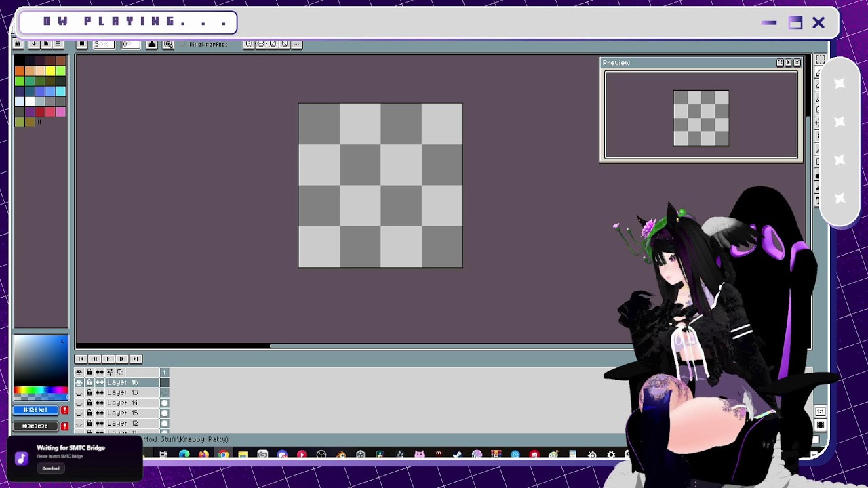The height and width of the screenshot is (488, 868).
Task: Go to the first frame
Action: click(81, 359)
